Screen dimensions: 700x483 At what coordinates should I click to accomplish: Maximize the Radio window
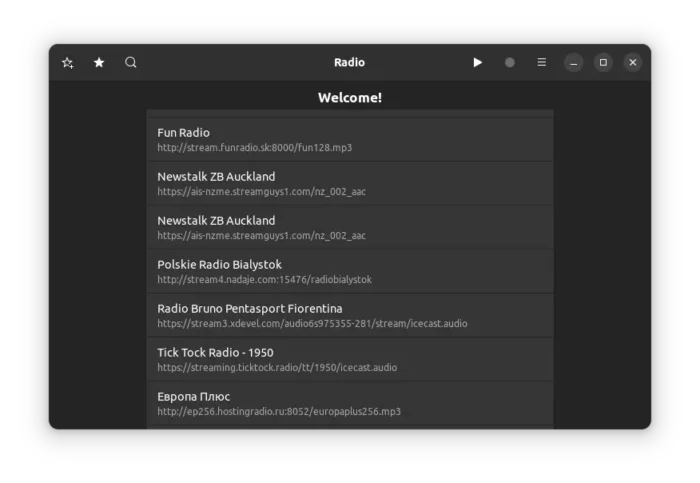[603, 62]
